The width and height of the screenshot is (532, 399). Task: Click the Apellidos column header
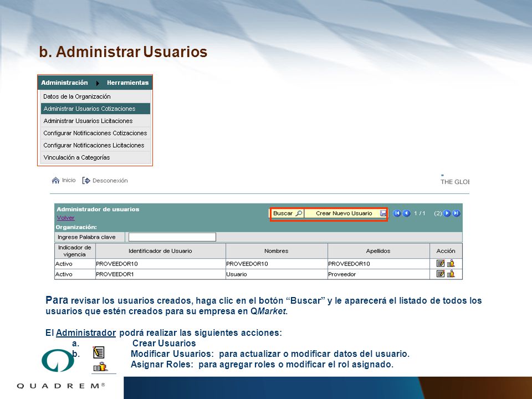(378, 251)
